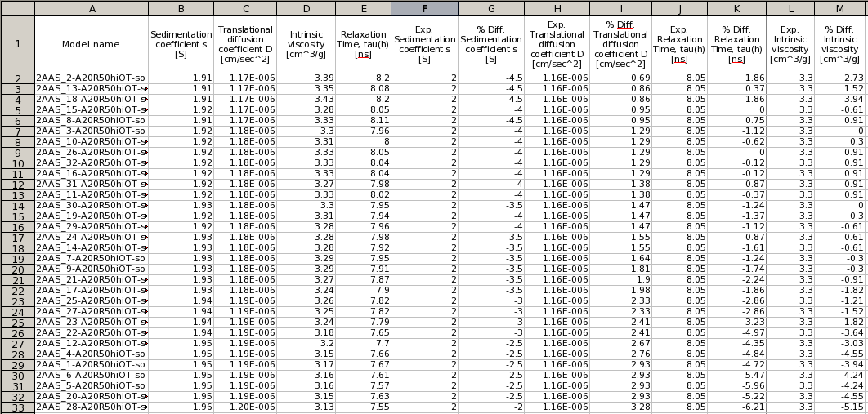Click % diff diffusion value 1.64
This screenshot has height=414, width=868.
[x=620, y=259]
